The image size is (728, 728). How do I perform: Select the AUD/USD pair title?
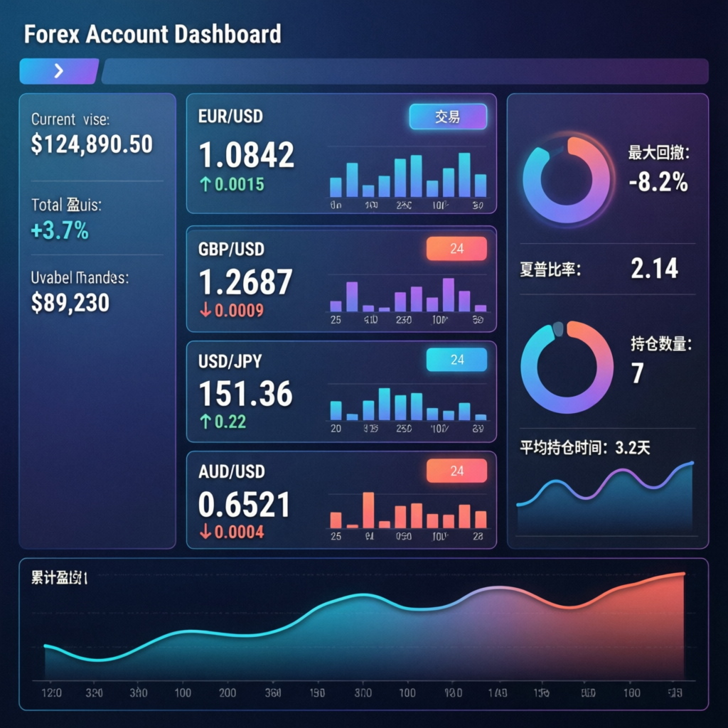tap(231, 472)
